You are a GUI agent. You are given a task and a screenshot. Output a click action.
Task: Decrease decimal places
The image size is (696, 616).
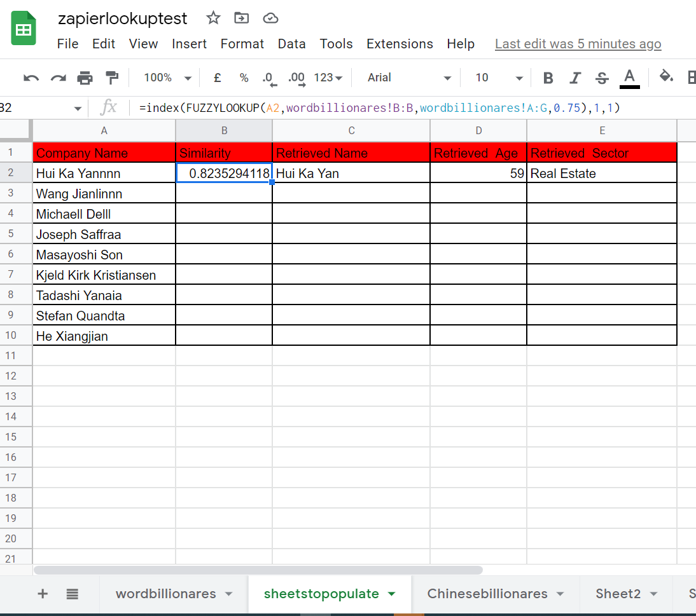(x=268, y=77)
